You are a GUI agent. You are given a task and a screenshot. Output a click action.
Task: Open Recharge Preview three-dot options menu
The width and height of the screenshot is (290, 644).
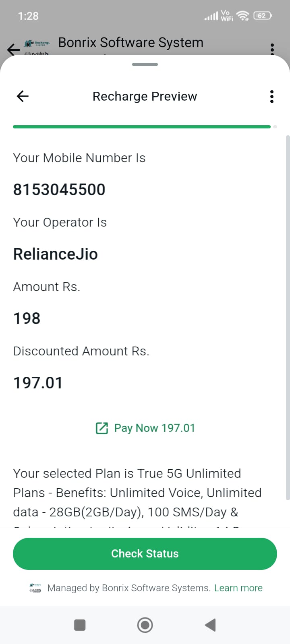coord(272,97)
